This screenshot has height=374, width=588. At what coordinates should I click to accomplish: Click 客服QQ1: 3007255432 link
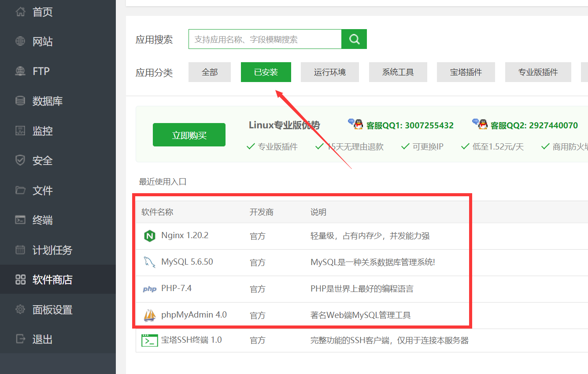click(410, 126)
